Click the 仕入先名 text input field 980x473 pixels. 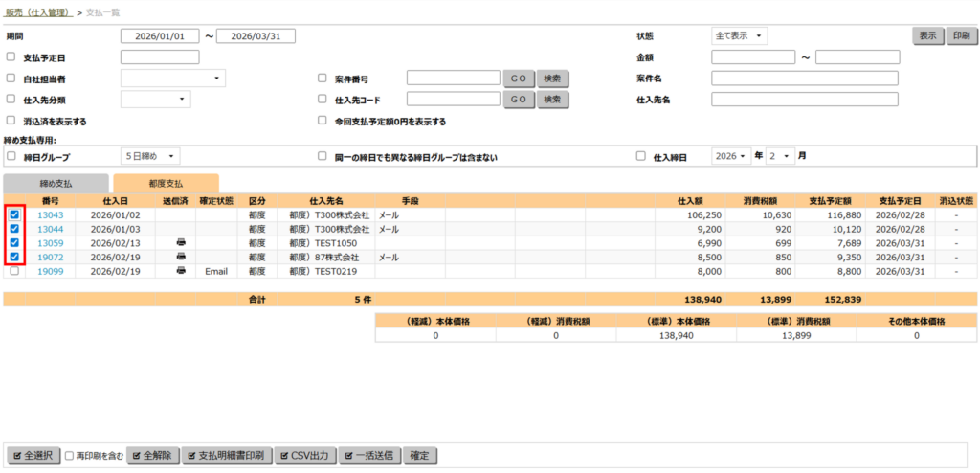click(x=804, y=100)
